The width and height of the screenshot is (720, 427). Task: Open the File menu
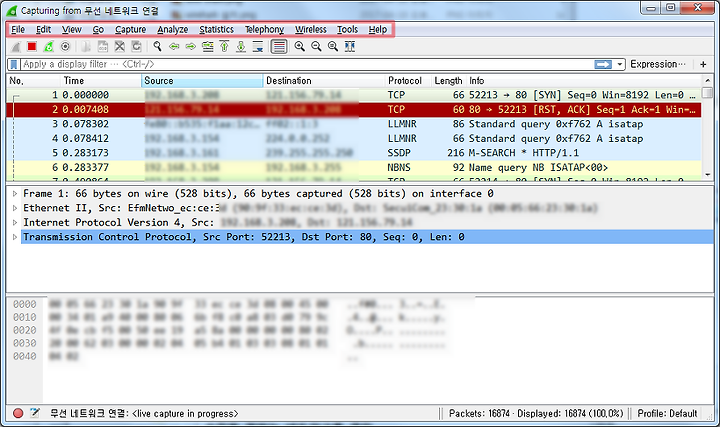[18, 29]
